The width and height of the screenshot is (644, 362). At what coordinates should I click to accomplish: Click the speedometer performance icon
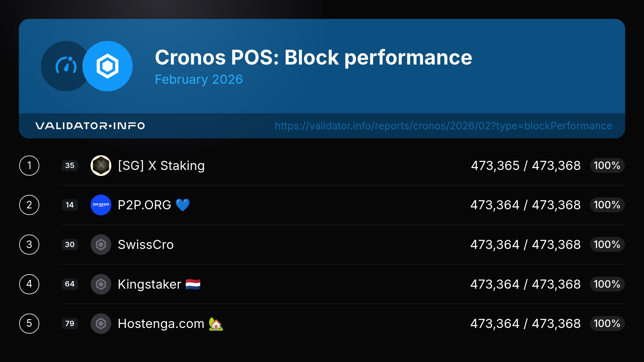click(x=65, y=65)
